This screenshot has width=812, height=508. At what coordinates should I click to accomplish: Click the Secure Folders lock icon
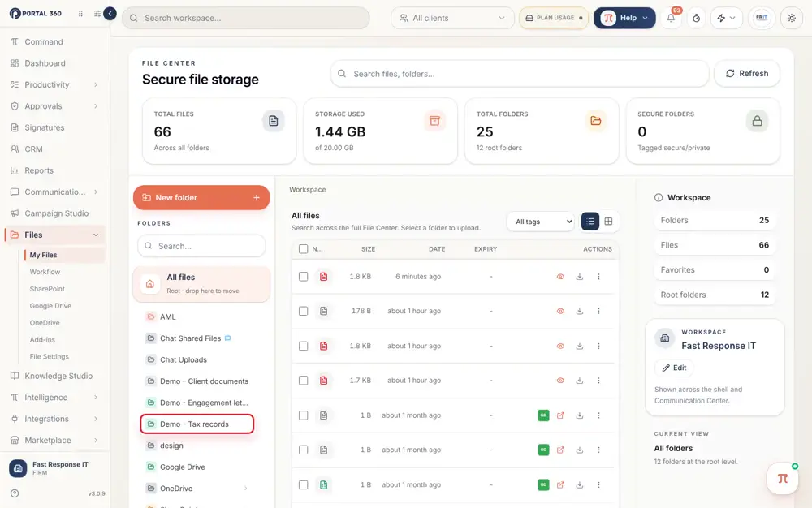(x=757, y=121)
